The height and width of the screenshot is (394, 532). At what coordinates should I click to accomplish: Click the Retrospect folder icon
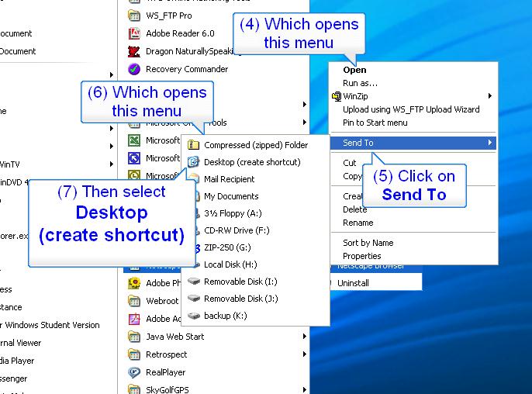point(134,354)
